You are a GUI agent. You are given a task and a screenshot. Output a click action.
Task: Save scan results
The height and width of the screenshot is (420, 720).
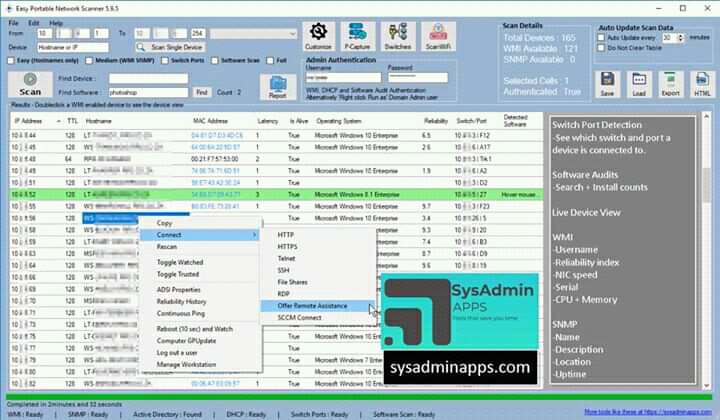(x=608, y=84)
